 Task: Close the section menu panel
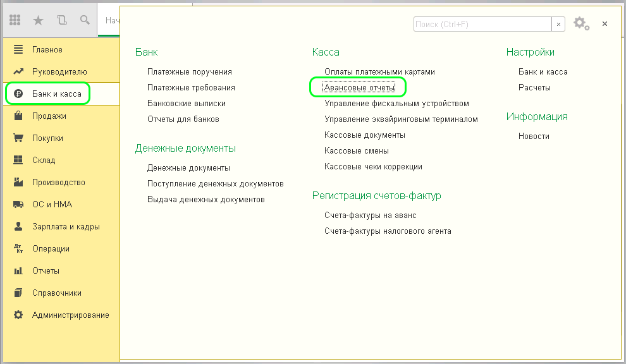[x=605, y=24]
